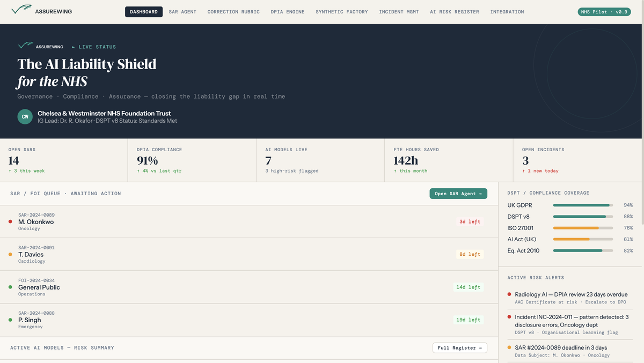The width and height of the screenshot is (644, 363).
Task: Open the Dashboard tab
Action: 144,12
